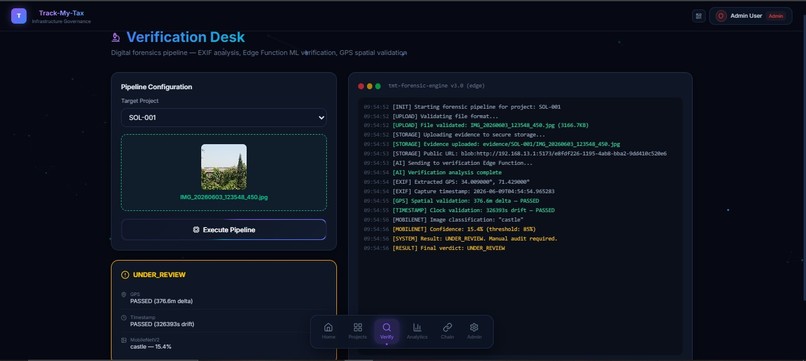The image size is (806, 361).
Task: Click the MobileNetV2 icon in result card
Action: pos(124,340)
